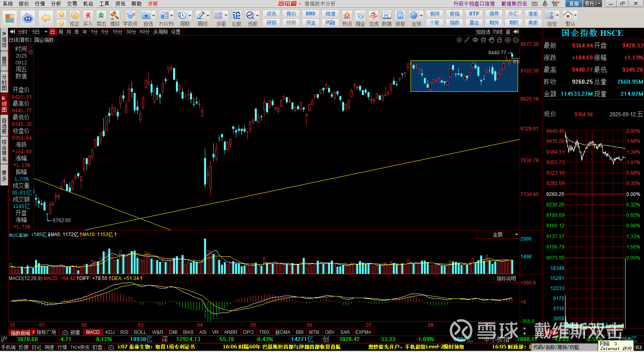Expand the 画线 dropdown arrow
644x352 pixels.
pyautogui.click(x=208, y=16)
